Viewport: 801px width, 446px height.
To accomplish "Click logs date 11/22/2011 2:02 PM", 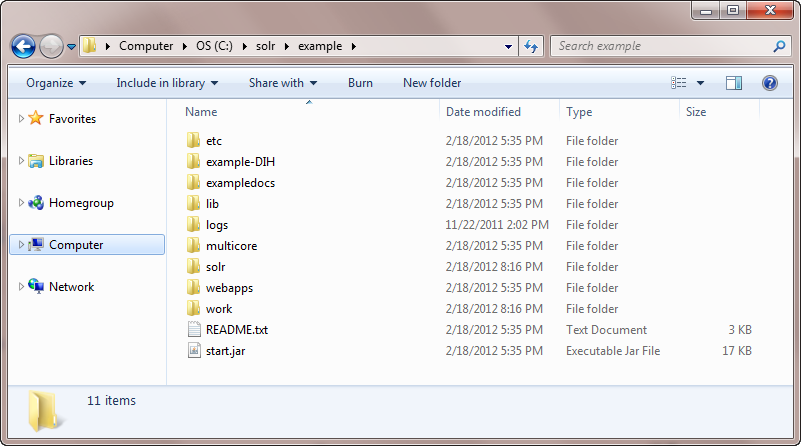I will click(x=497, y=225).
